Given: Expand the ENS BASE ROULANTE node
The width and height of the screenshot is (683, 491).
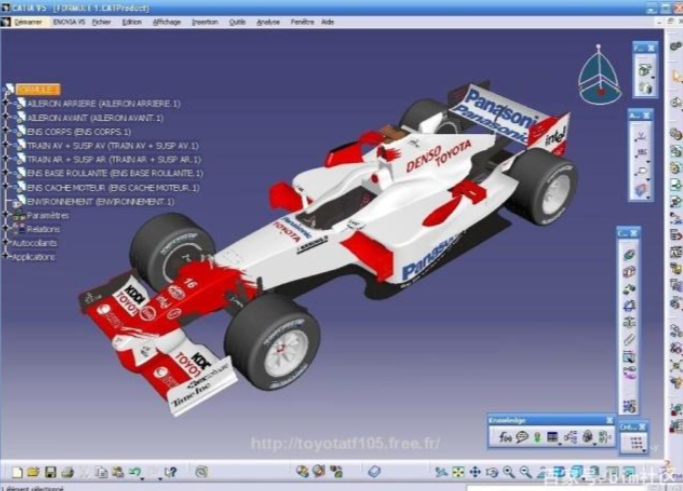Looking at the screenshot, I should coord(6,173).
